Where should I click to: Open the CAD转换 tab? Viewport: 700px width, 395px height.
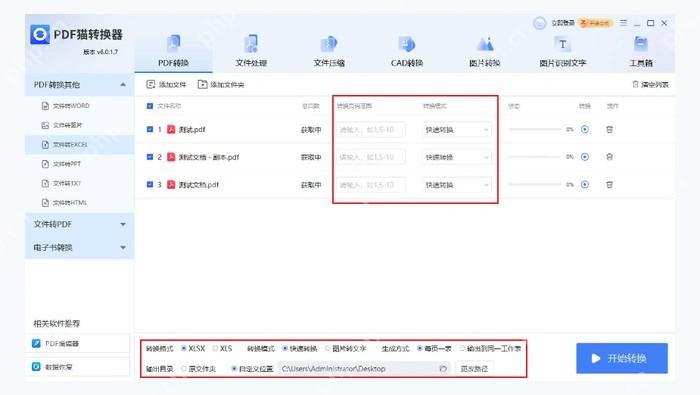pos(406,50)
